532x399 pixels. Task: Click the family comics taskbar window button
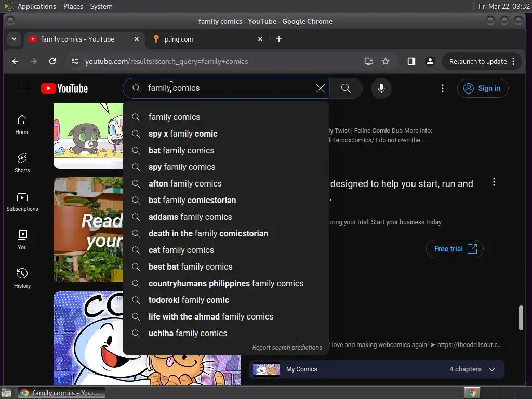pyautogui.click(x=61, y=393)
